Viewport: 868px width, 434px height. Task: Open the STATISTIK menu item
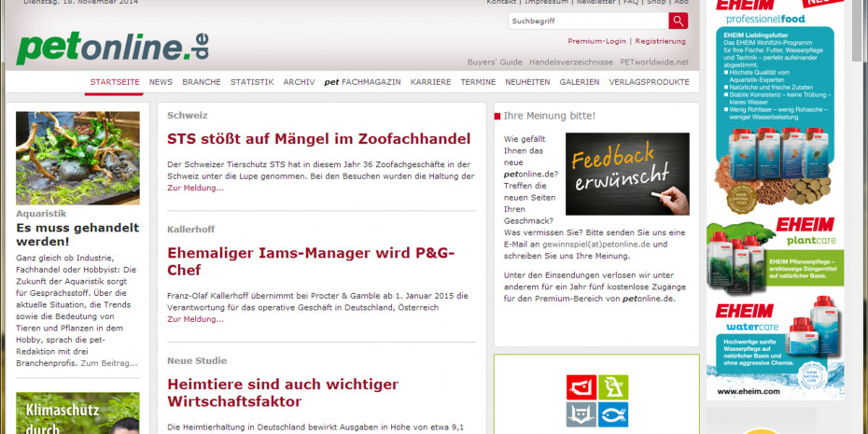coord(252,82)
